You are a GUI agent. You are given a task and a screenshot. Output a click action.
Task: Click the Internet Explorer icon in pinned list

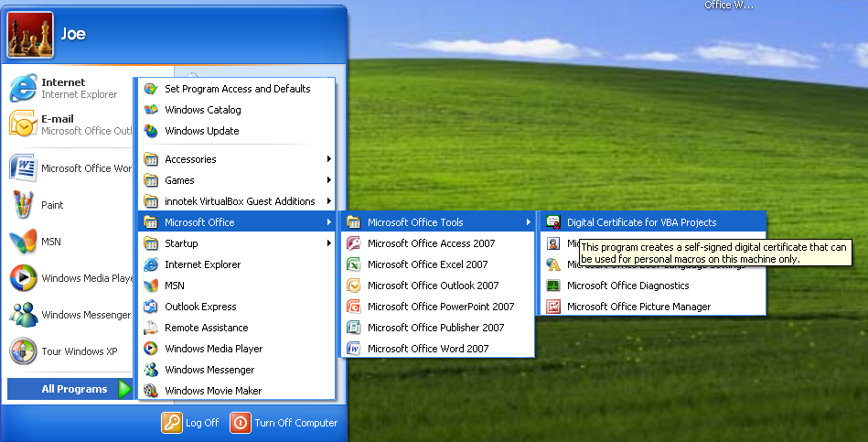pyautogui.click(x=23, y=88)
